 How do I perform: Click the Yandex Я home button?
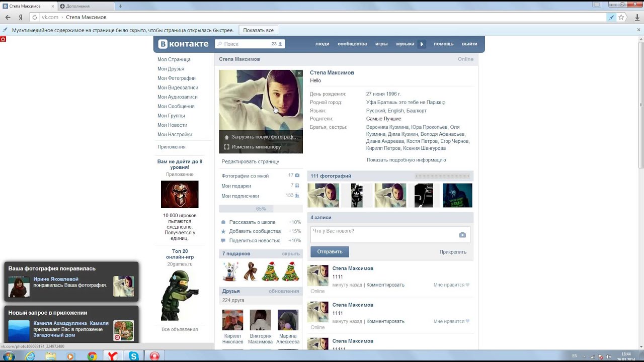coord(20,17)
